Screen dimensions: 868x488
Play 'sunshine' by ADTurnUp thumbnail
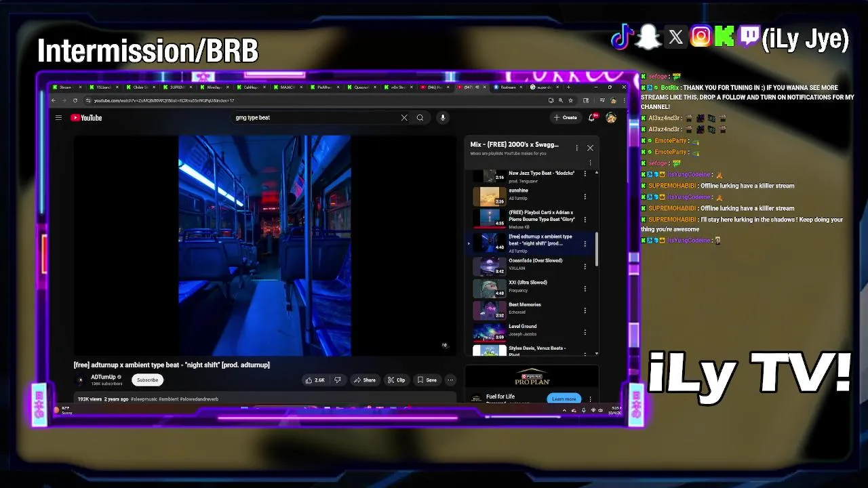[490, 197]
